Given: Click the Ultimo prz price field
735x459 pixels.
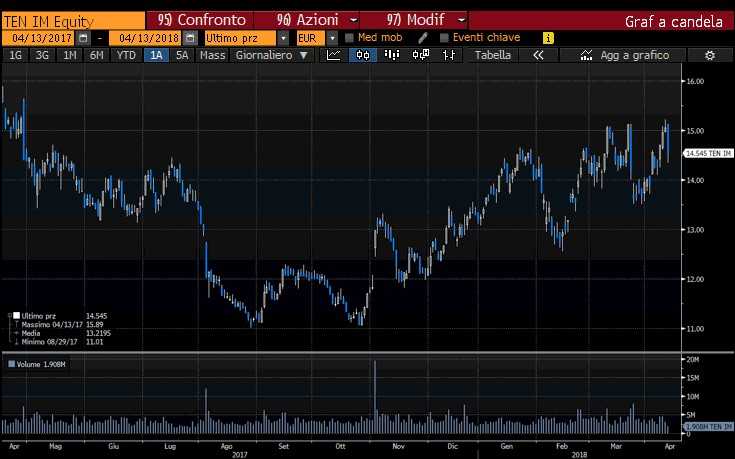Looking at the screenshot, I should [240, 38].
